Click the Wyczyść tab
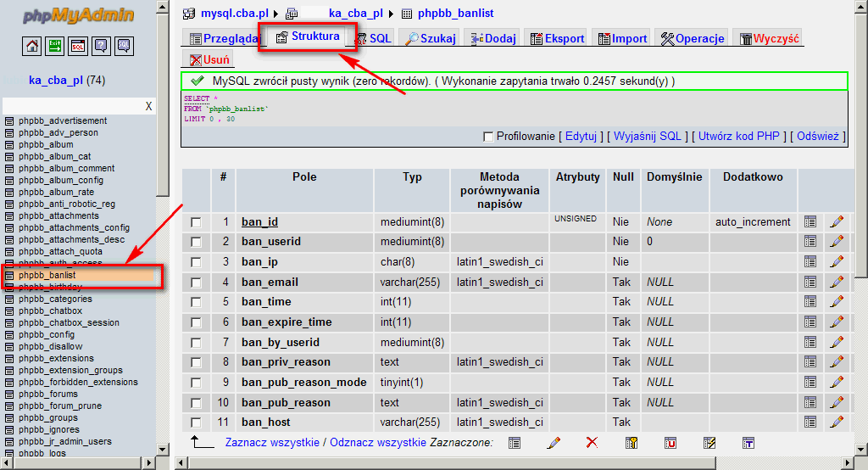The width and height of the screenshot is (868, 470). (770, 38)
